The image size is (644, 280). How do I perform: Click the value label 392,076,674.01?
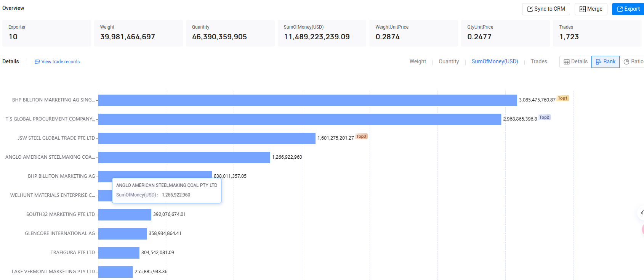pyautogui.click(x=170, y=214)
